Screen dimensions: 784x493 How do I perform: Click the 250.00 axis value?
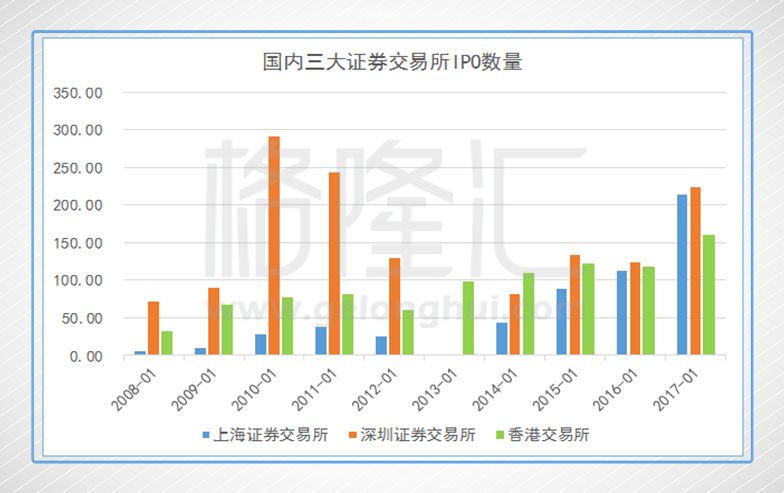[x=78, y=168]
